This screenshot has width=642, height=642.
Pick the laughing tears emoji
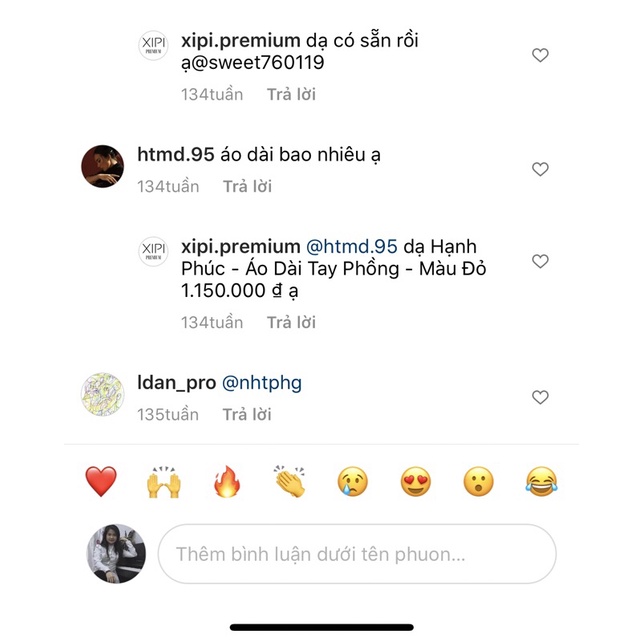pyautogui.click(x=540, y=483)
